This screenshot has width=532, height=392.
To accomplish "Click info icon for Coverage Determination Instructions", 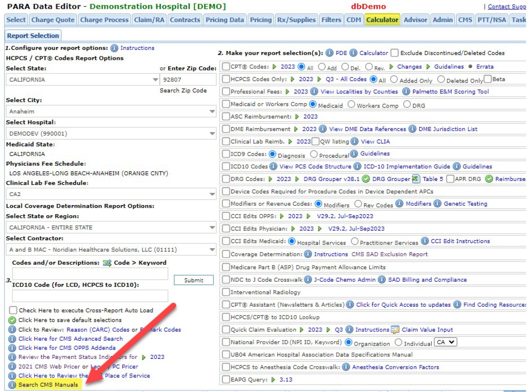I will [308, 254].
